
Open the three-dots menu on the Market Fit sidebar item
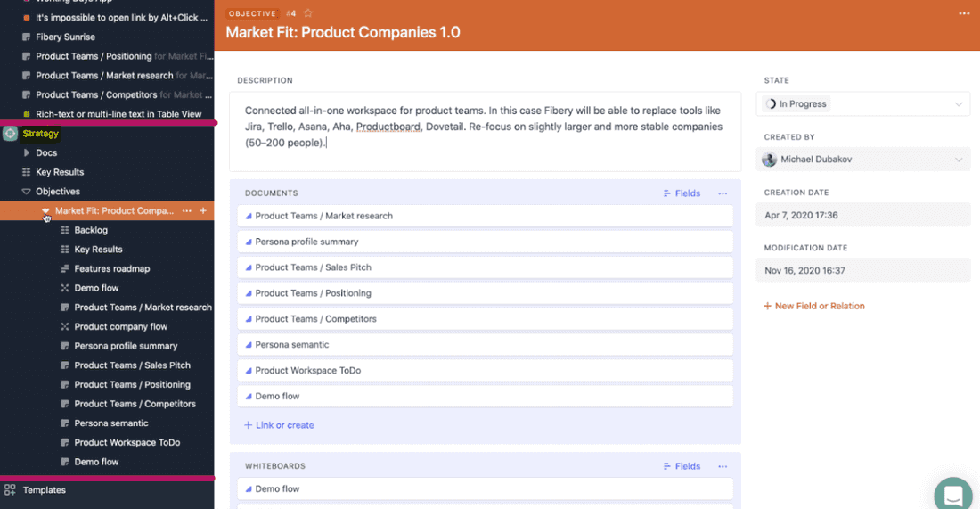[186, 211]
